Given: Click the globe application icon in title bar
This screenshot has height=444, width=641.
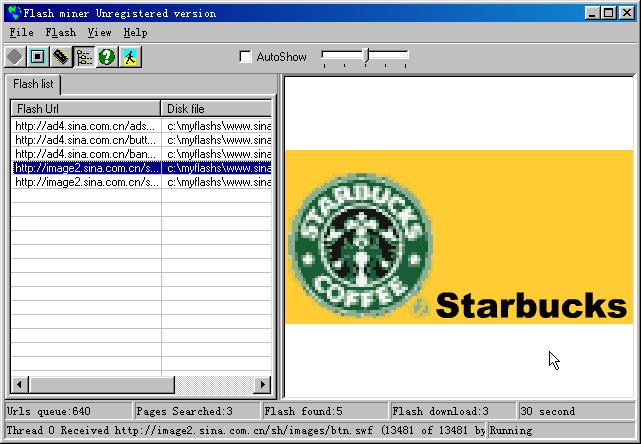Looking at the screenshot, I should (x=14, y=13).
